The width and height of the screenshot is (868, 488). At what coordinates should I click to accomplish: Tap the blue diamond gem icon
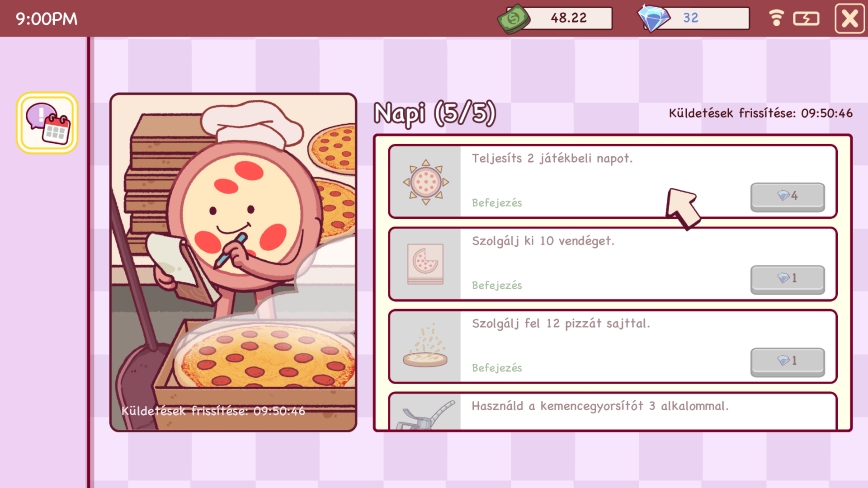tap(653, 18)
